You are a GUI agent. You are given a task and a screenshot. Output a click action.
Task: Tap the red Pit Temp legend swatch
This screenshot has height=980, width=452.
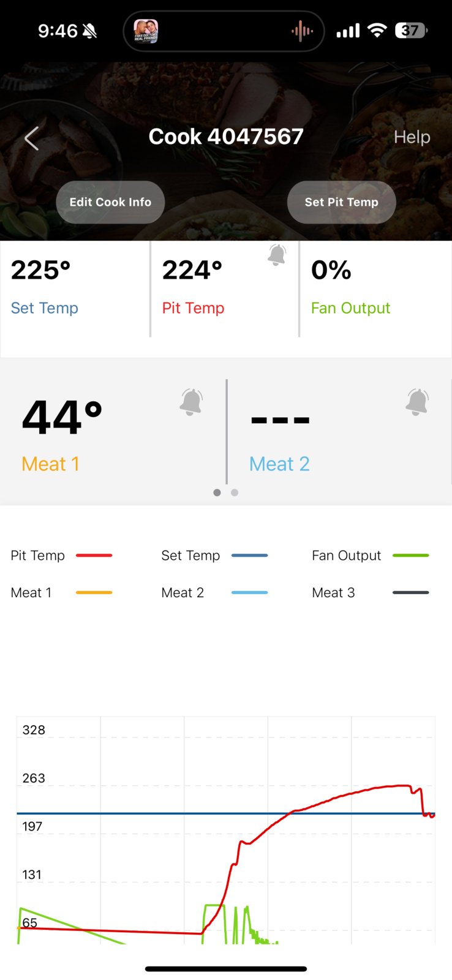[x=94, y=556]
